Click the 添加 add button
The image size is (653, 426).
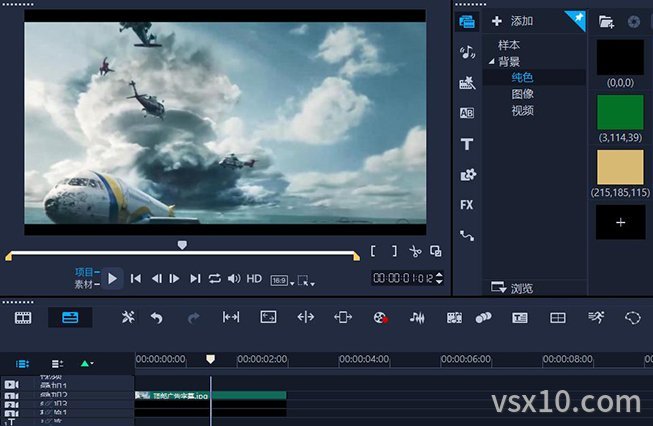513,21
